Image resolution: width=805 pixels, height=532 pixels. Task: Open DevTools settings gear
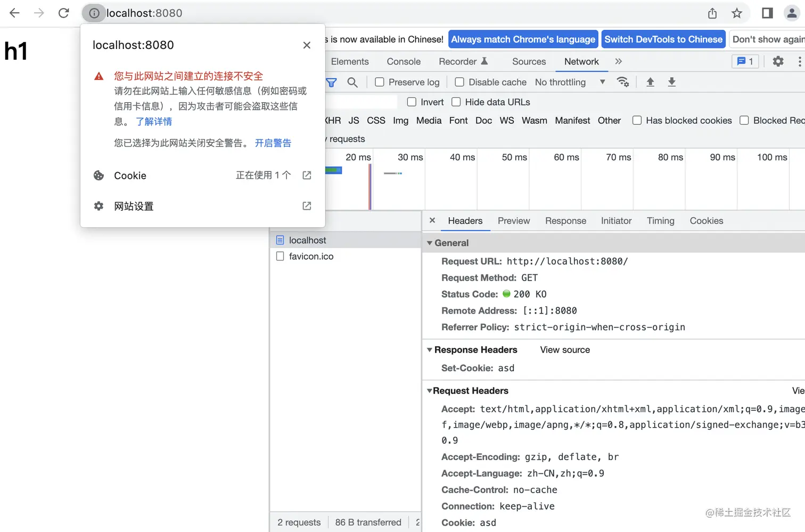point(778,62)
